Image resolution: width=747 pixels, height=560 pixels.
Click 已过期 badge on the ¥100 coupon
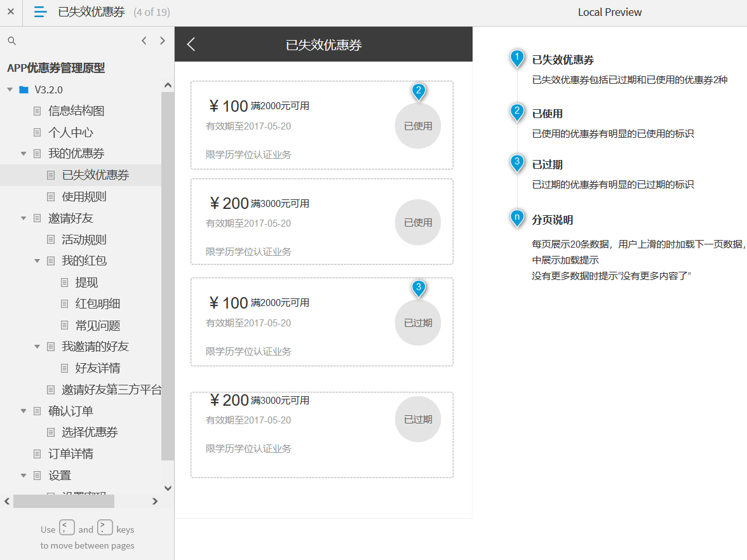[418, 323]
